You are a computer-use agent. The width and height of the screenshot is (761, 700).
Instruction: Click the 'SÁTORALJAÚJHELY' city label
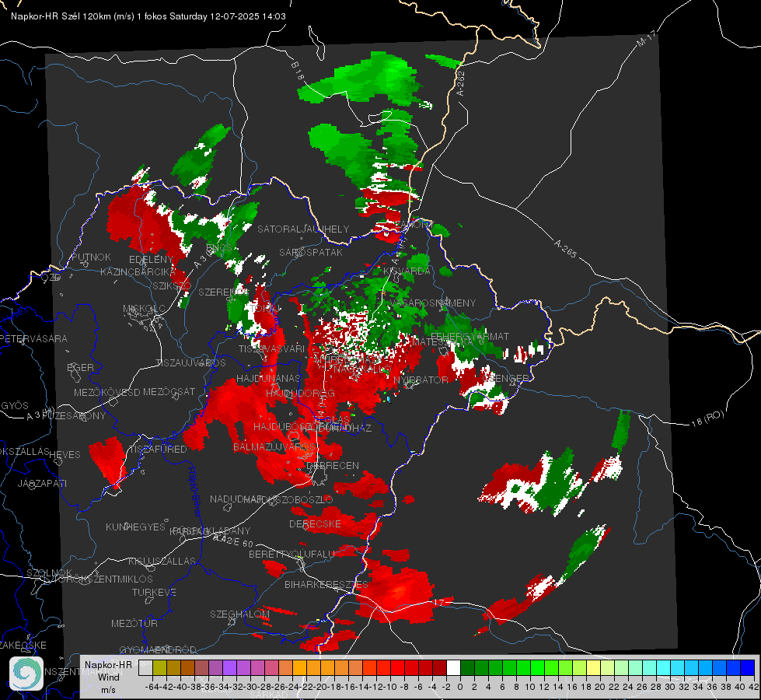tap(303, 229)
